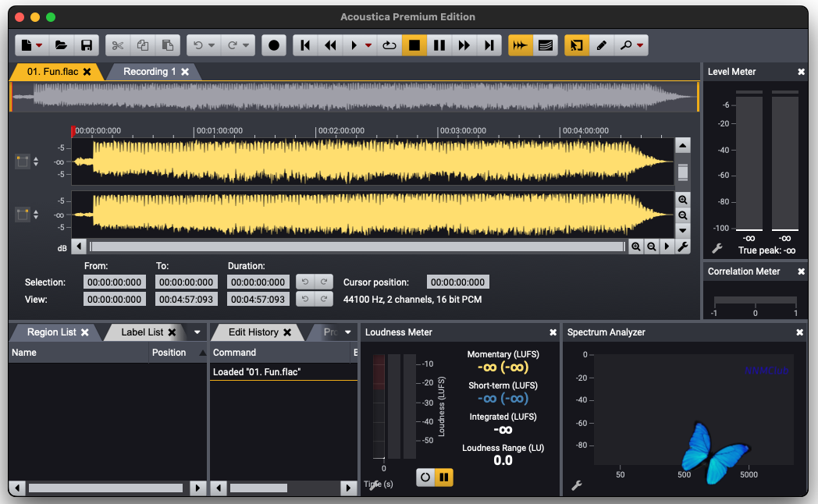
Task: Jump to the end of the track
Action: pyautogui.click(x=489, y=45)
